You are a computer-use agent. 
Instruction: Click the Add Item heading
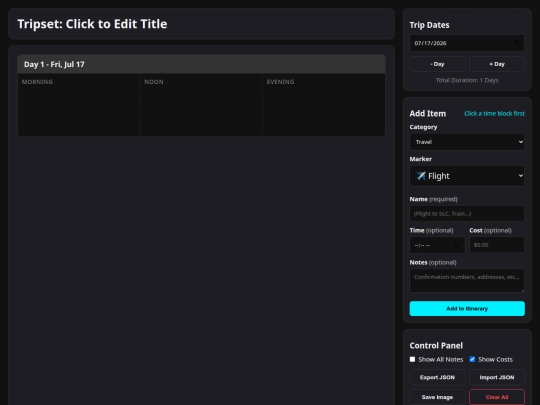click(x=427, y=114)
